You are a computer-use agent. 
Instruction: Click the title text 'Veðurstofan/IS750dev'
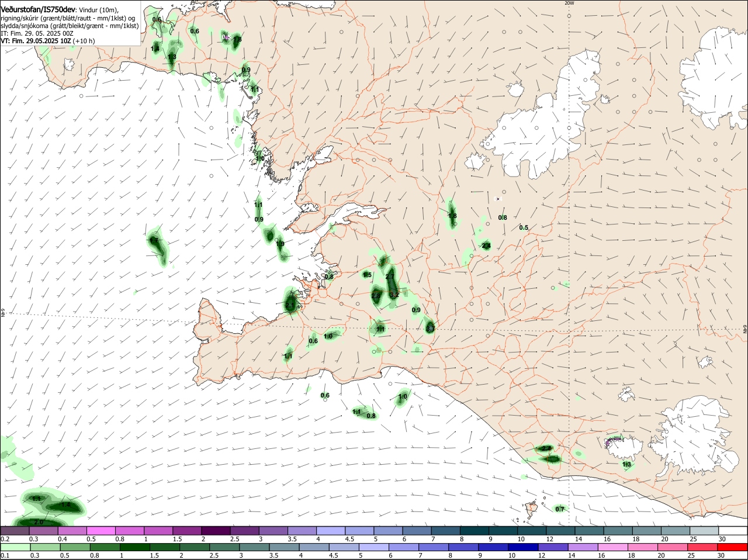click(37, 10)
